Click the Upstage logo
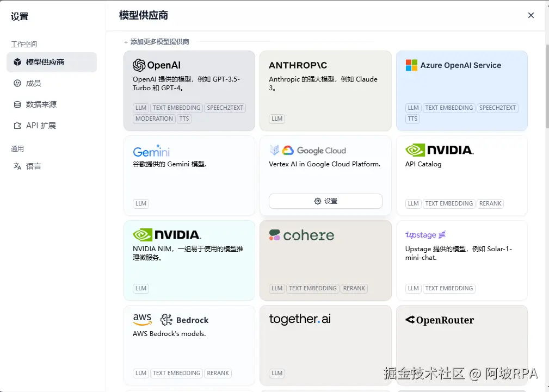 [425, 235]
